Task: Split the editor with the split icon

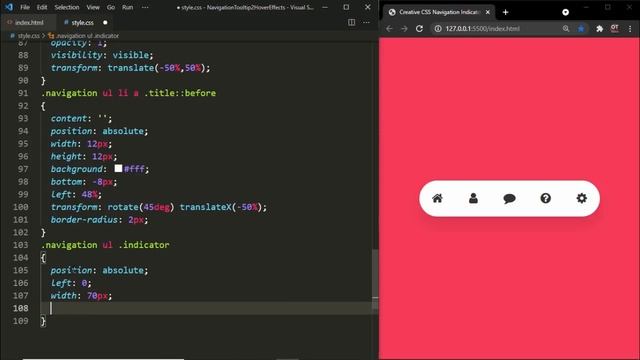Action: [x=351, y=22]
